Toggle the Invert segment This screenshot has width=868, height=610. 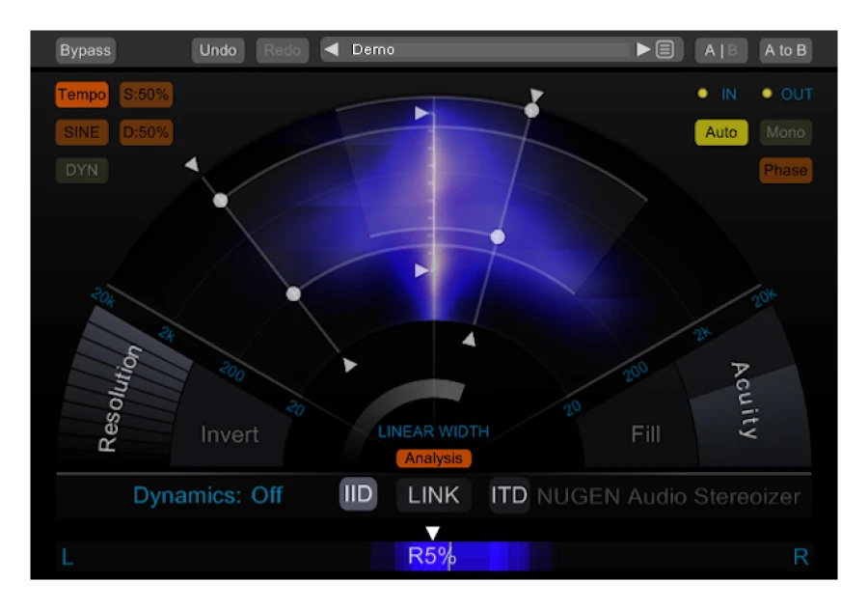coord(230,435)
